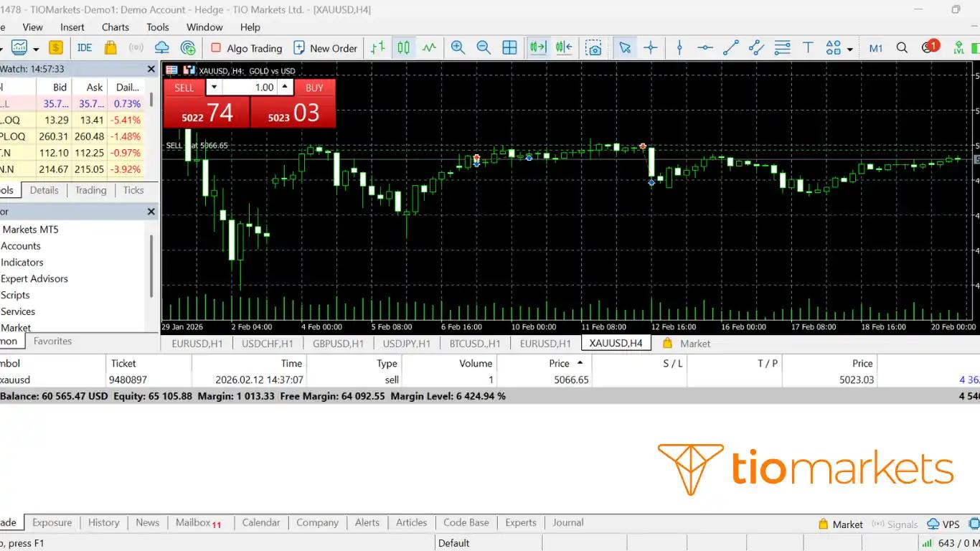Open a New Order
980x551 pixels.
pyautogui.click(x=325, y=48)
